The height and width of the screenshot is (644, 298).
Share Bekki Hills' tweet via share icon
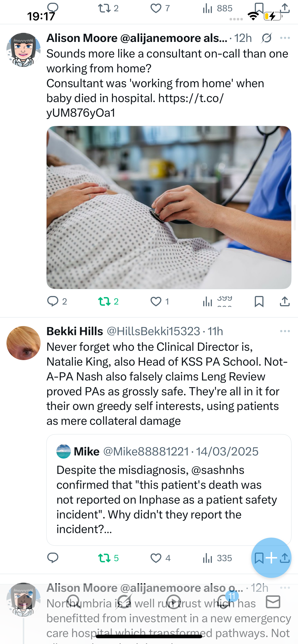point(285,558)
